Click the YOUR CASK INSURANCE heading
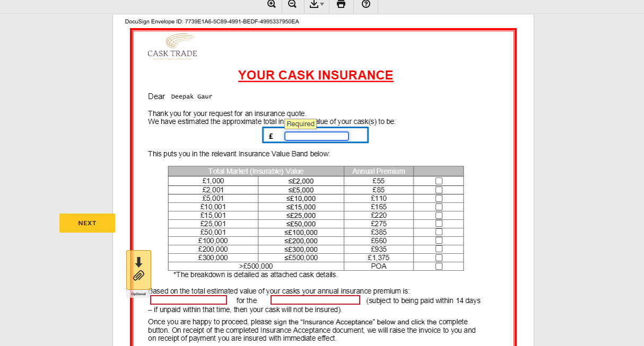 [x=316, y=75]
